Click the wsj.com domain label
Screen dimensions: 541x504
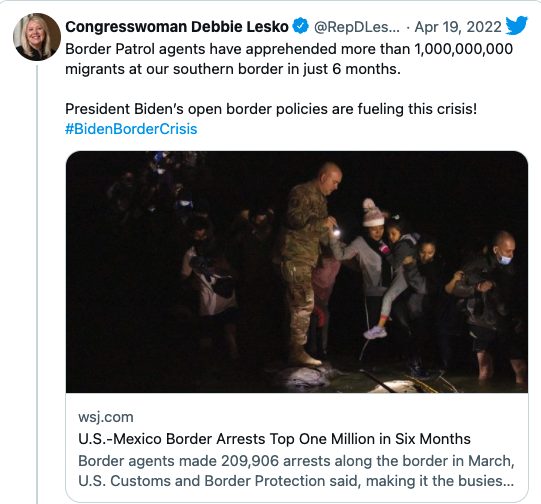[106, 417]
